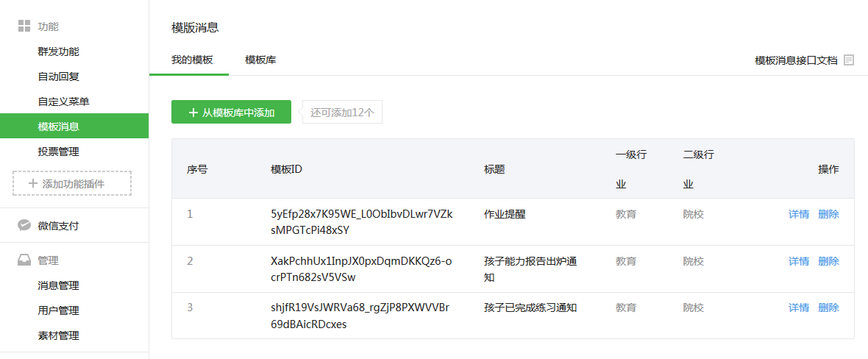Click the 功能 section label

point(48,26)
